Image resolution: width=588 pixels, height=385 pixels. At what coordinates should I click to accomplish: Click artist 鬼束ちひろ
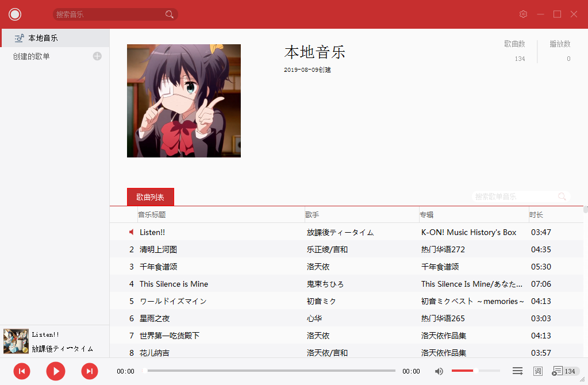325,284
